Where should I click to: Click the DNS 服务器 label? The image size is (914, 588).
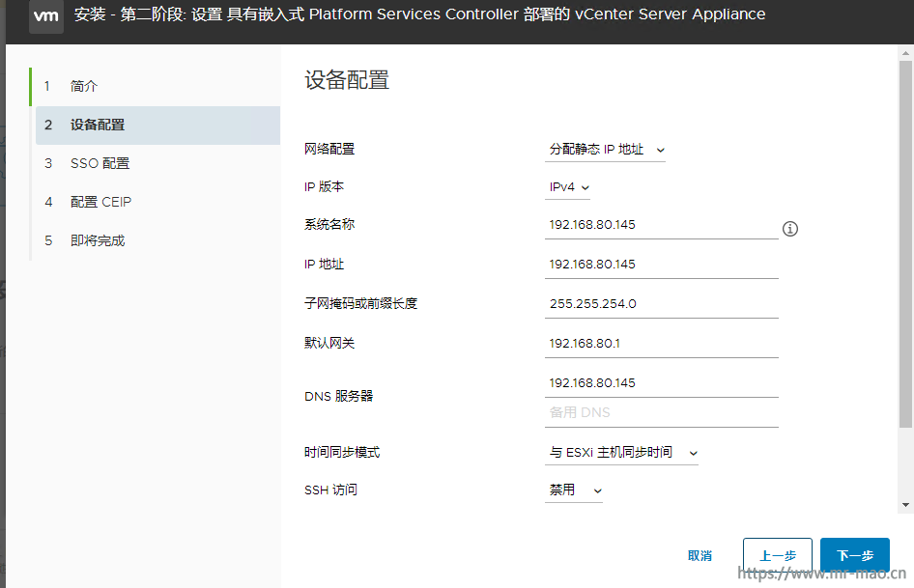click(x=339, y=396)
